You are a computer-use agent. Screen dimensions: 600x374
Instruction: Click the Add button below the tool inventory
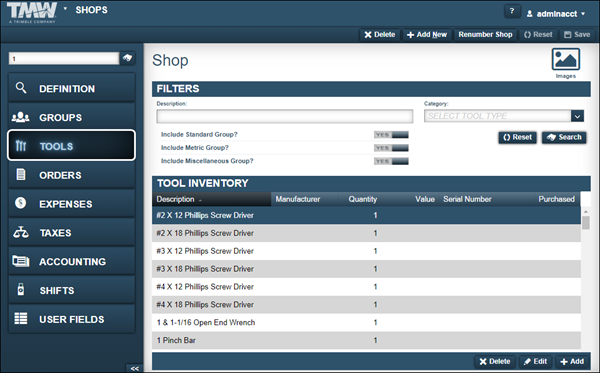click(x=572, y=361)
